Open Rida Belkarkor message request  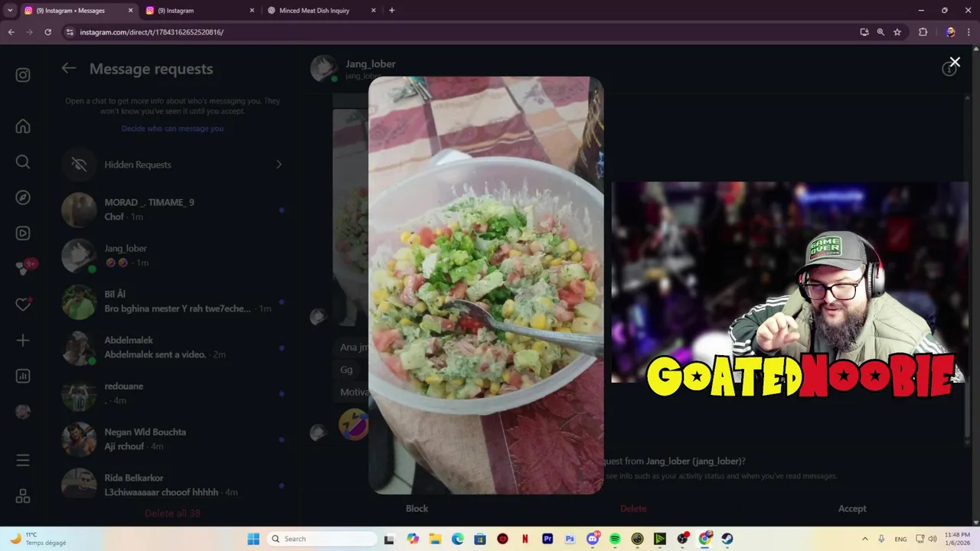tap(172, 484)
